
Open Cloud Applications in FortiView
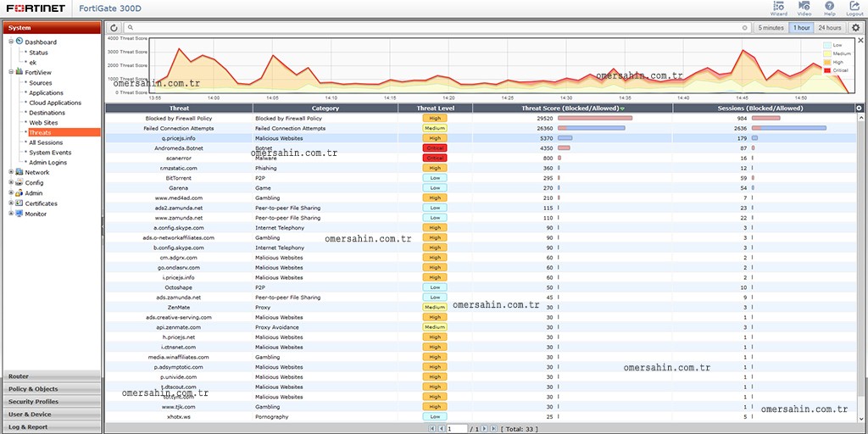click(55, 103)
